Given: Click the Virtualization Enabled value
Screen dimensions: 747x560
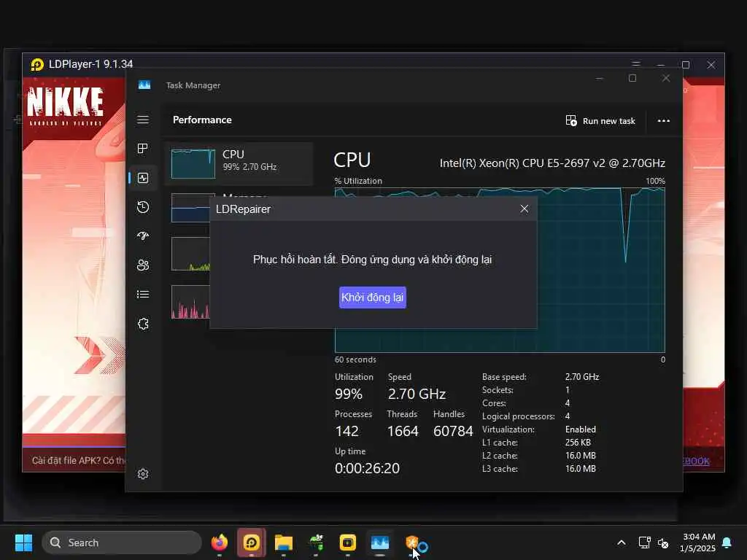Looking at the screenshot, I should 580,429.
